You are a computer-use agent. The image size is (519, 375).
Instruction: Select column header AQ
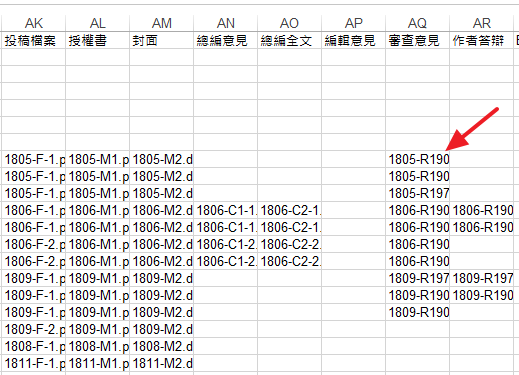(x=417, y=23)
